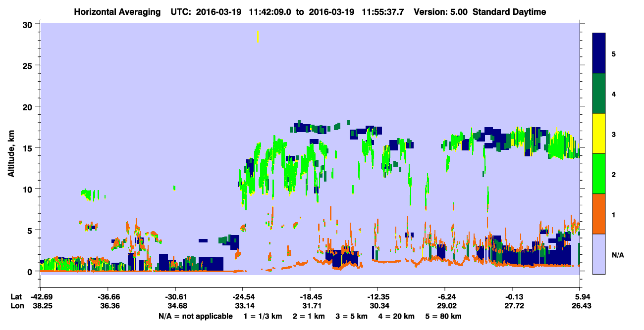This screenshot has height=330, width=644.
Task: Click the colorbar label 3
Action: (x=614, y=134)
